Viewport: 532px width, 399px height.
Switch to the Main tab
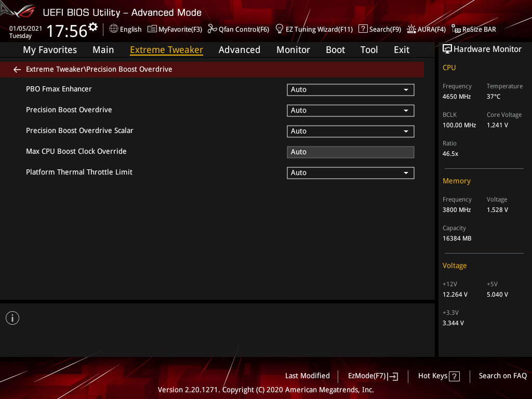point(103,50)
